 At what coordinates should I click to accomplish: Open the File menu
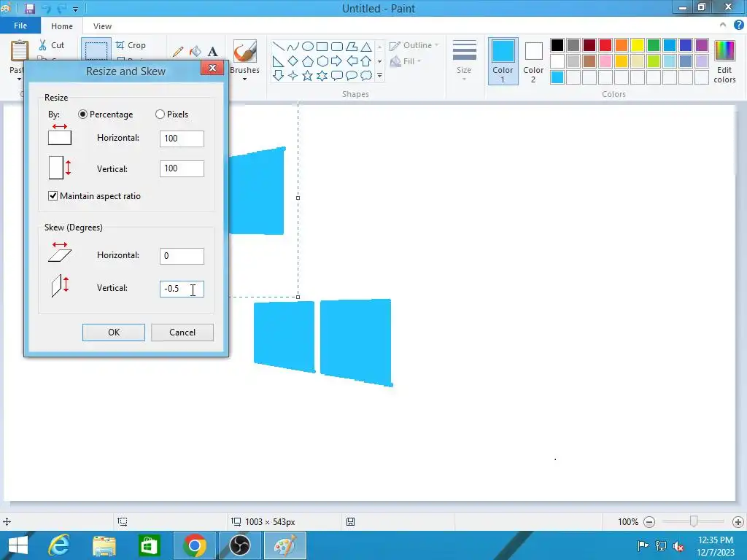(x=20, y=26)
